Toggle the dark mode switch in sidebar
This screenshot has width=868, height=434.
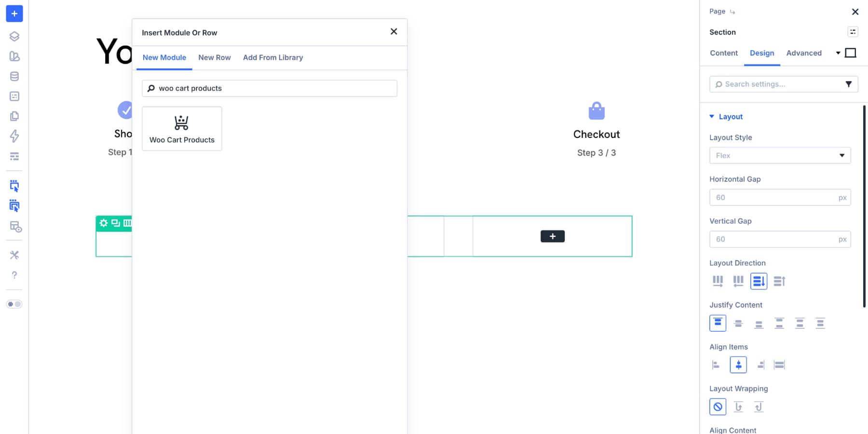click(14, 304)
